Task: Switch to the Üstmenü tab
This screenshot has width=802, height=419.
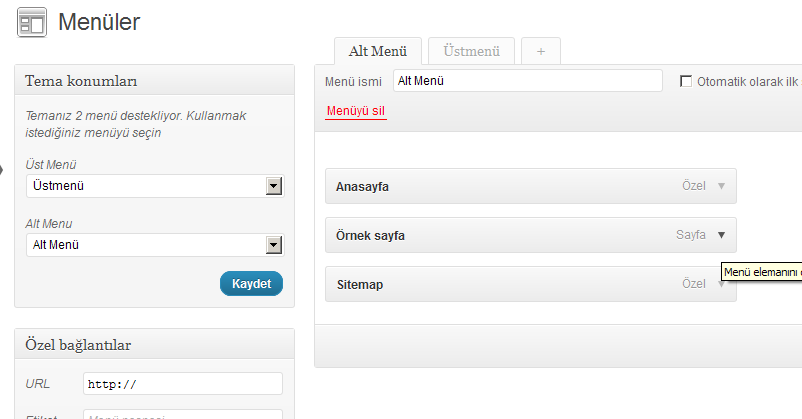Action: pos(471,51)
